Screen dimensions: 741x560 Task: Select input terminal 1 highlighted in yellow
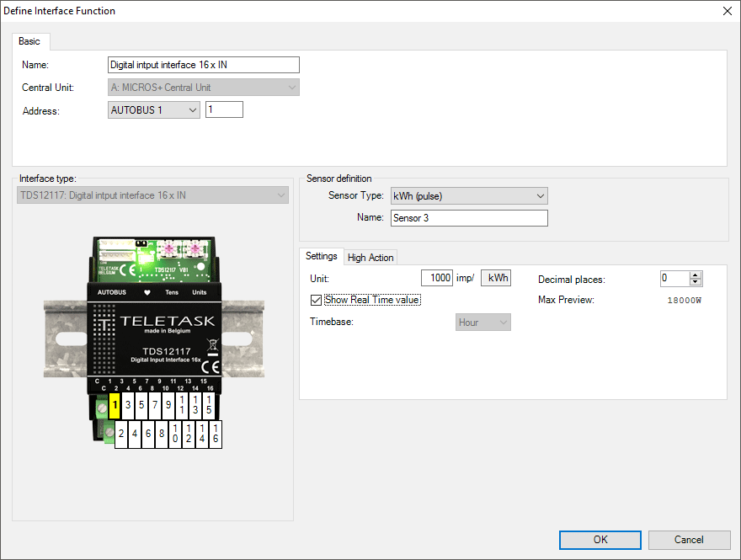115,408
